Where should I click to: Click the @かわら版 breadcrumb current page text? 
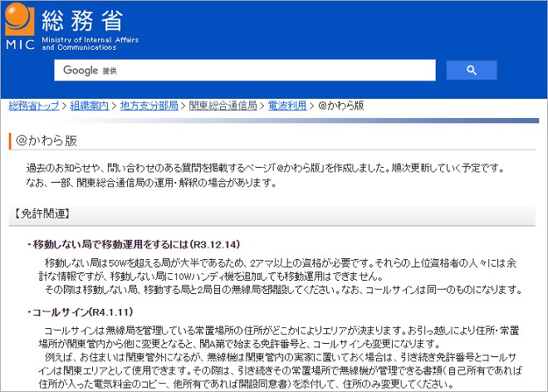pyautogui.click(x=341, y=105)
